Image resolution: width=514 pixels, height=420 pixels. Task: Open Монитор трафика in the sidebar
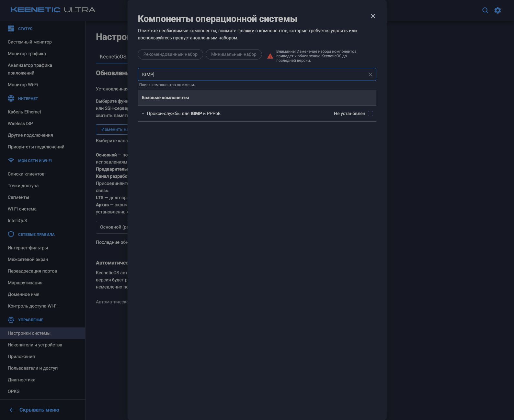coord(27,54)
